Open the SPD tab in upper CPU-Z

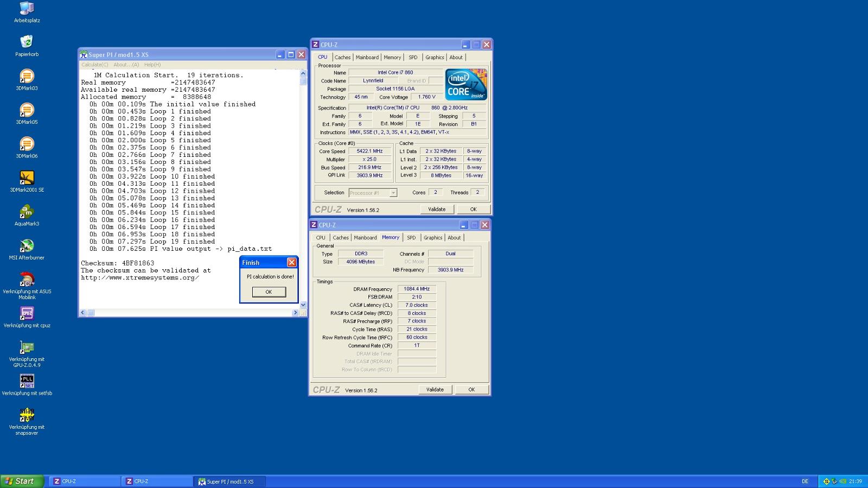(x=413, y=57)
